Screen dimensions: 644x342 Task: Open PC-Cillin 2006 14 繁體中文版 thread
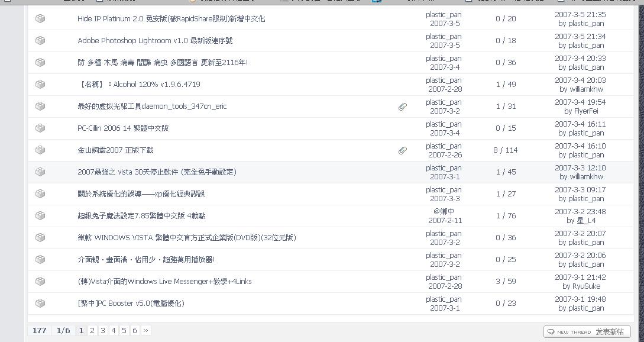(123, 128)
